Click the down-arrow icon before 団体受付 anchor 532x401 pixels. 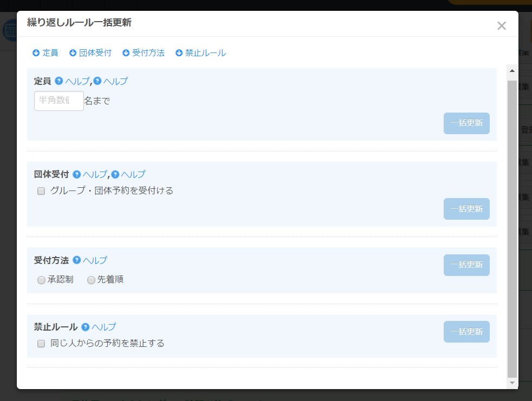(x=73, y=53)
